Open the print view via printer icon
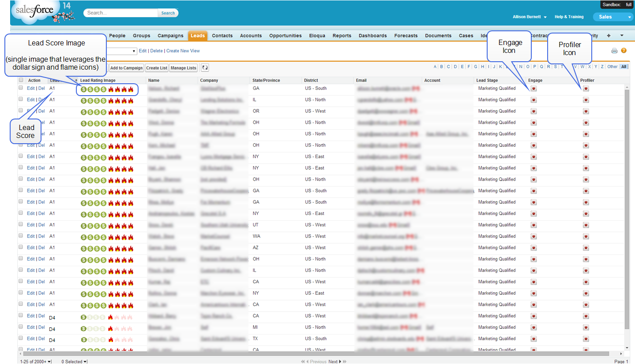 (614, 51)
